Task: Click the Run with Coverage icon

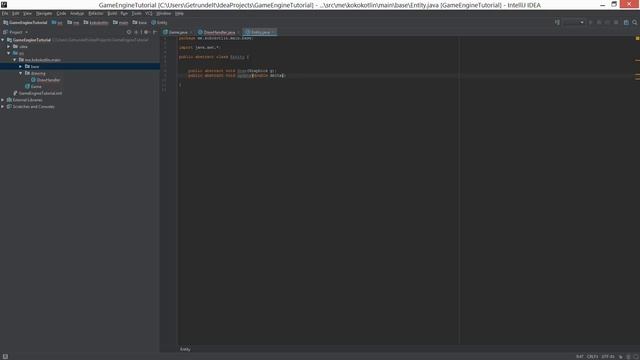Action: click(607, 22)
